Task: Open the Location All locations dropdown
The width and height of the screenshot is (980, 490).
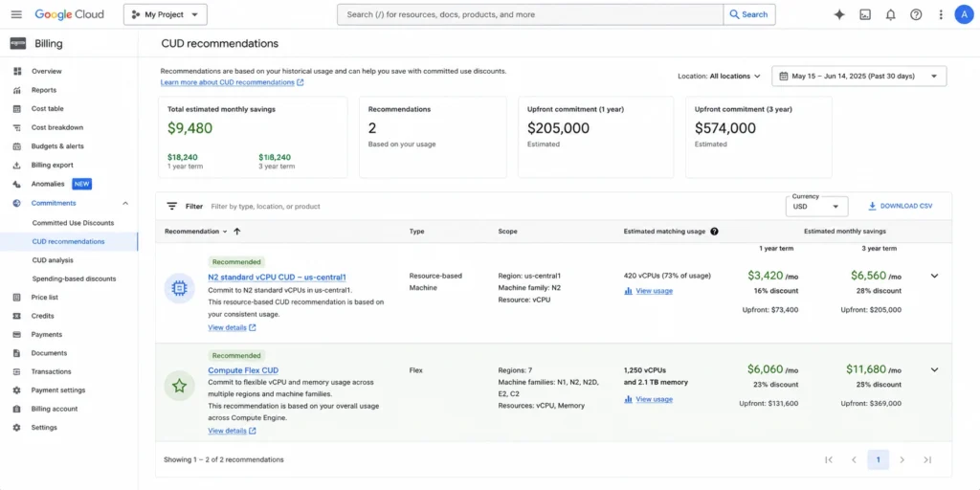Action: (719, 77)
